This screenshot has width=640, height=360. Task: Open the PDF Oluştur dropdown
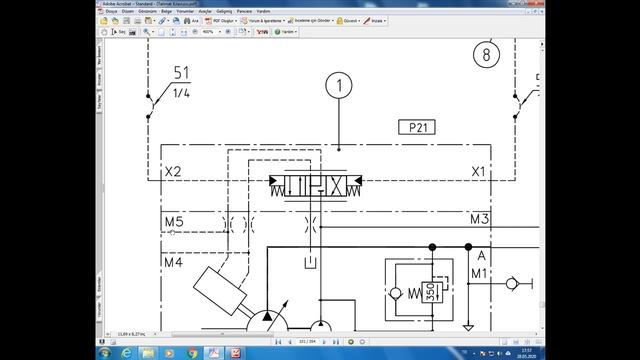click(x=220, y=21)
